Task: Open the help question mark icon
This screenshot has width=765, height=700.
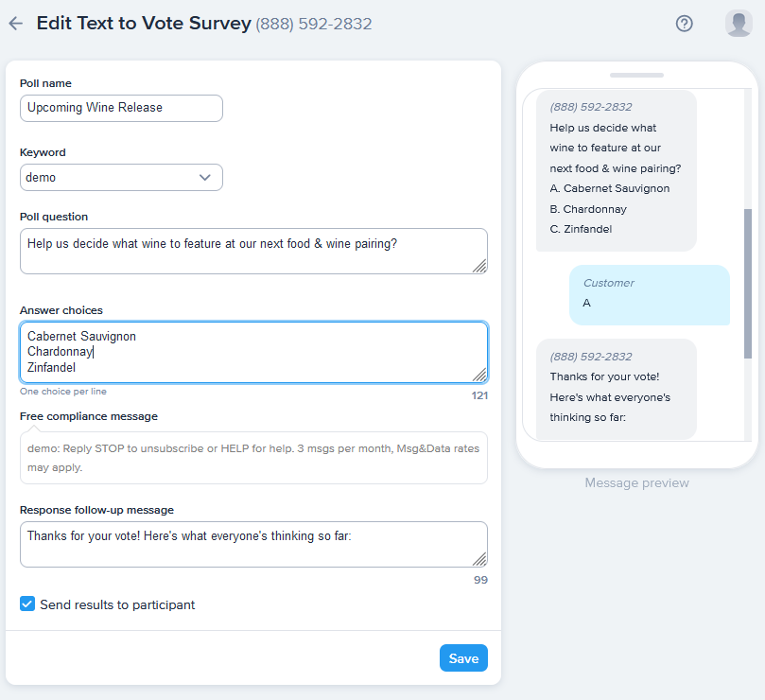Action: [x=684, y=24]
